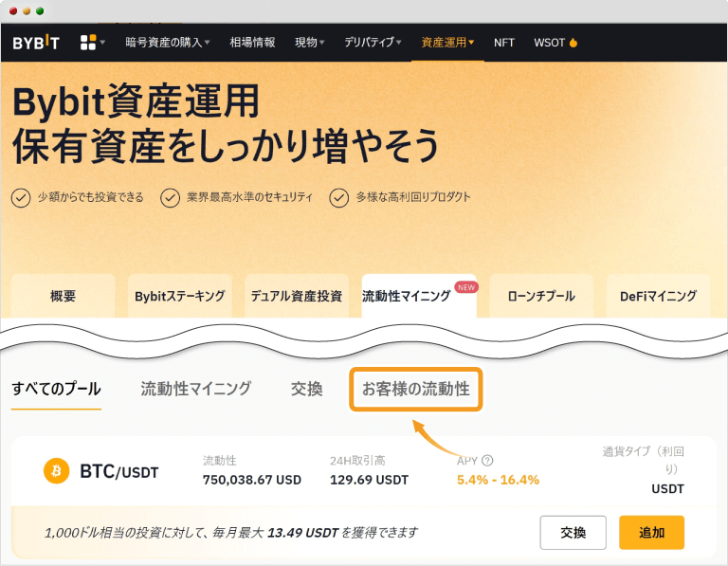728x566 pixels.
Task: Click the macOS yellow minimize button
Action: (x=27, y=11)
